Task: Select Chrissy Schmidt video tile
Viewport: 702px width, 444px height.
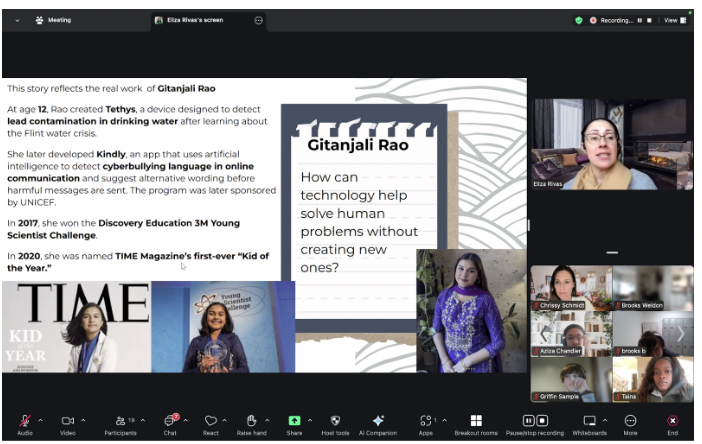Action: (571, 288)
